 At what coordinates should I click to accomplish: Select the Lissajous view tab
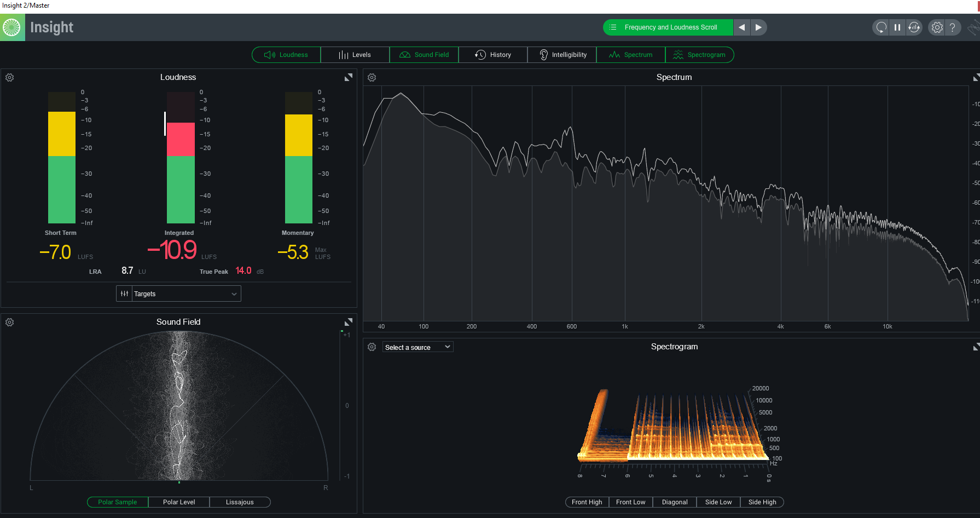240,502
